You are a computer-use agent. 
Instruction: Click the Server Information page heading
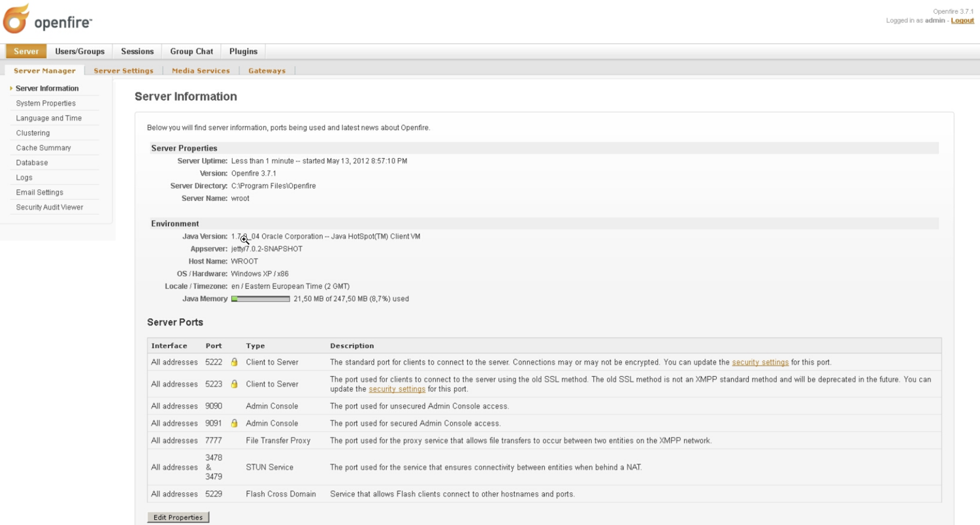pos(186,97)
